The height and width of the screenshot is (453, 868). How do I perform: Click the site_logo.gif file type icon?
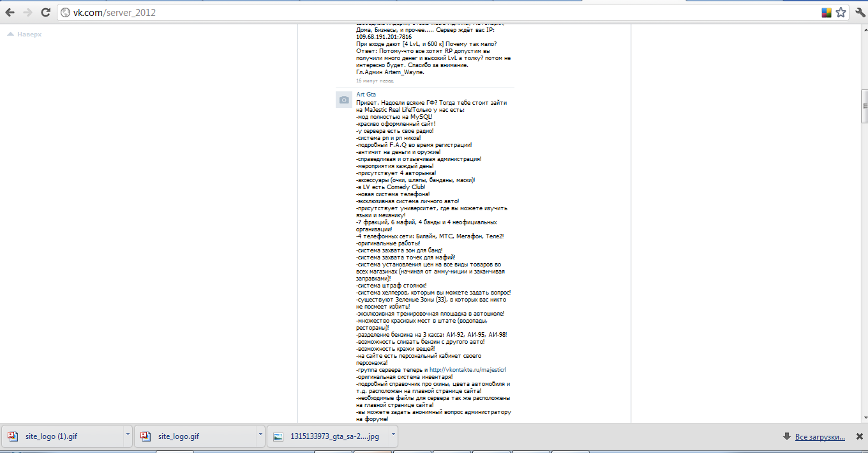click(146, 437)
